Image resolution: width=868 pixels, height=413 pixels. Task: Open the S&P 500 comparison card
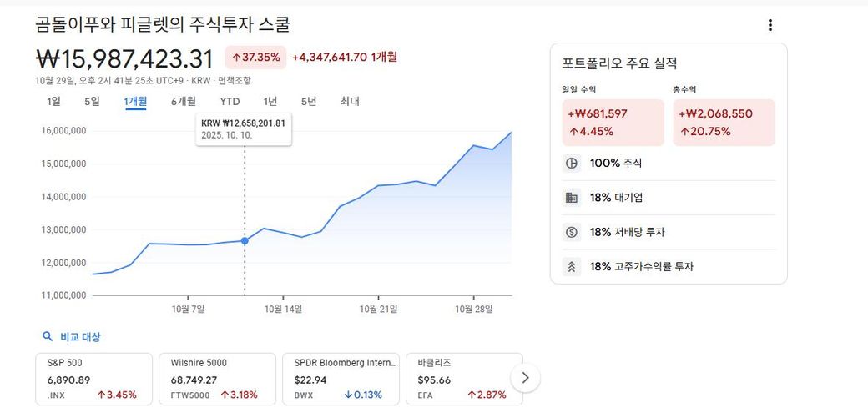(93, 379)
